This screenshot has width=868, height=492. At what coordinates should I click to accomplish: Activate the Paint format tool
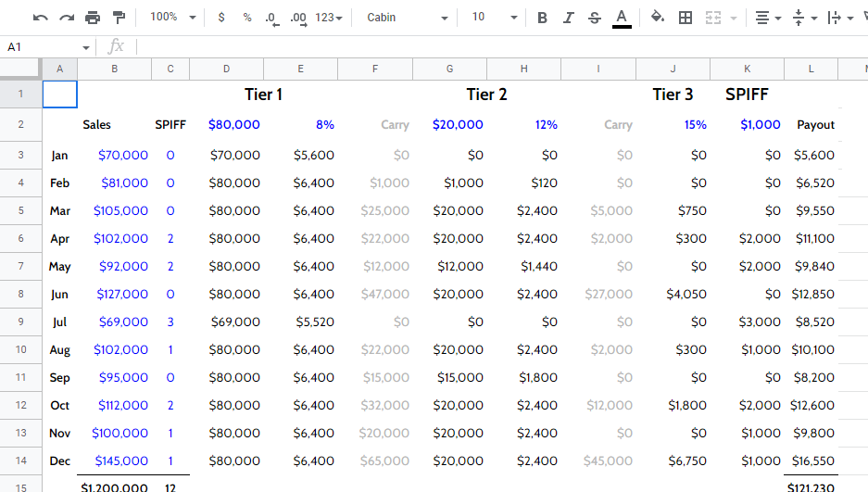click(119, 18)
